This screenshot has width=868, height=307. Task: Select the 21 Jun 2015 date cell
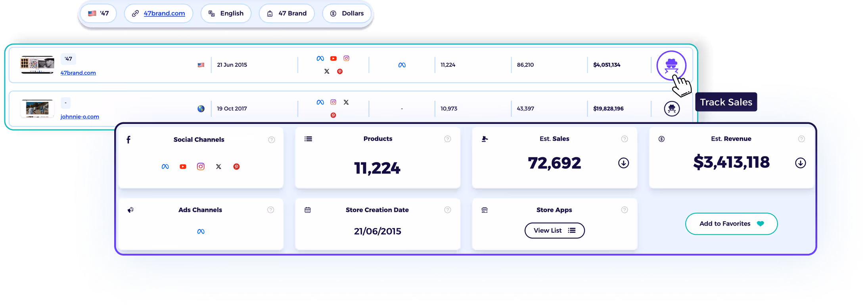pos(232,65)
